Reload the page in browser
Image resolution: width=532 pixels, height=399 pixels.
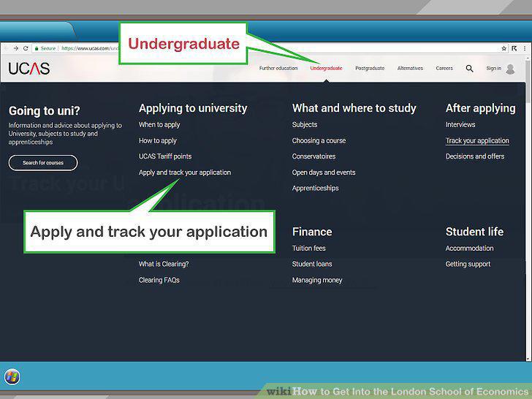click(26, 48)
